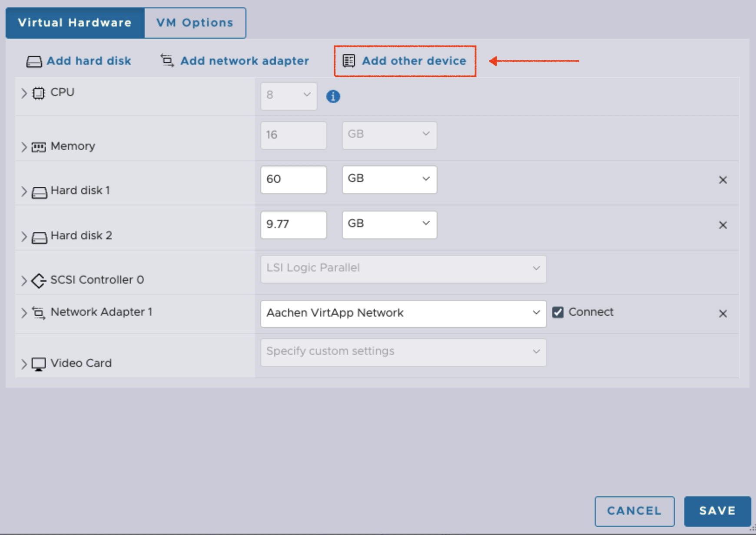The width and height of the screenshot is (756, 535).
Task: Click the CPU info icon
Action: [333, 96]
